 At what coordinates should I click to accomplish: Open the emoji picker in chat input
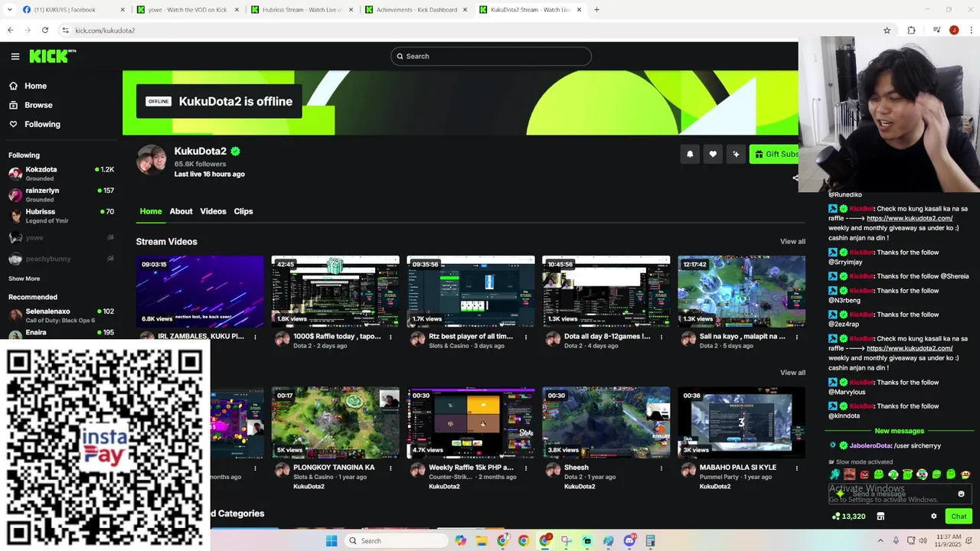click(x=962, y=494)
